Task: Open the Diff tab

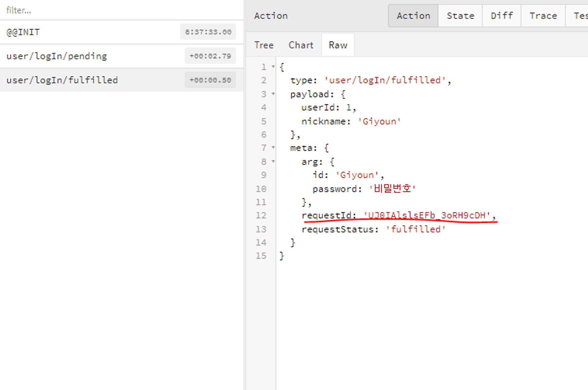Action: pyautogui.click(x=502, y=16)
